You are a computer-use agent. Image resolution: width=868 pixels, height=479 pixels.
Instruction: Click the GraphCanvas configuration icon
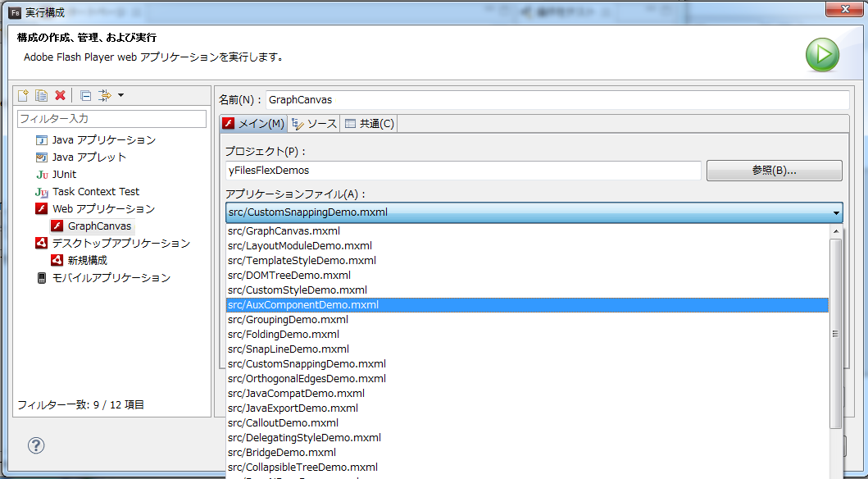pyautogui.click(x=57, y=226)
